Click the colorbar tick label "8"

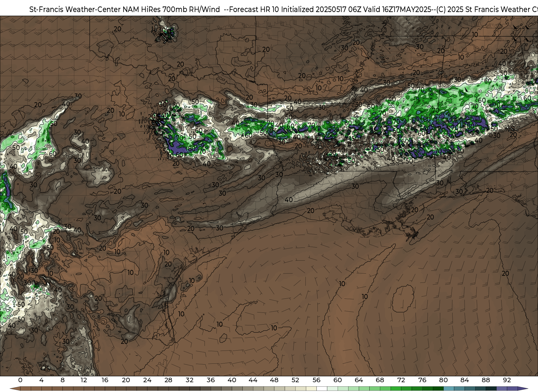point(62,380)
